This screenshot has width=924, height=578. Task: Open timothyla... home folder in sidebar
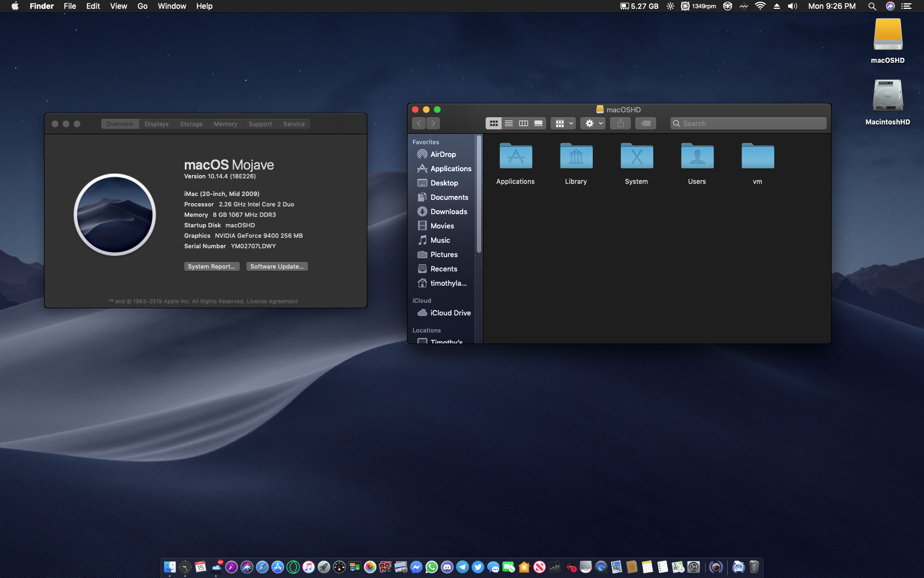(x=442, y=283)
